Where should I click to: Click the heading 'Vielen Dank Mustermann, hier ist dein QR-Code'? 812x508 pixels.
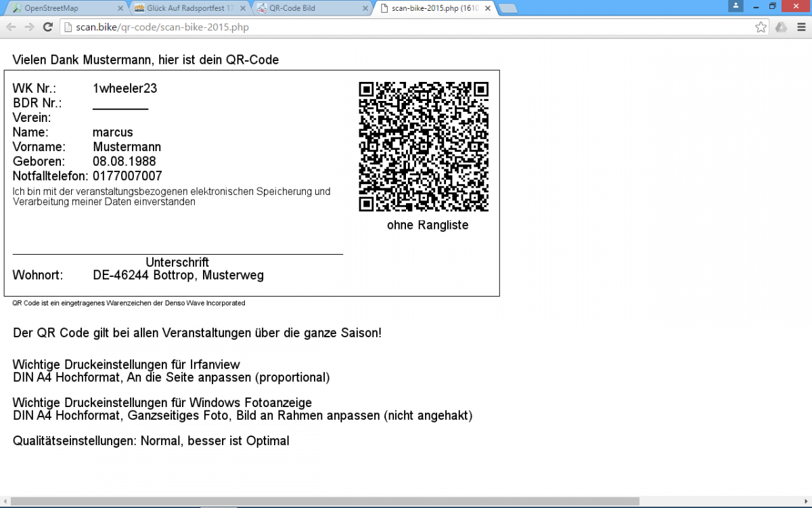coord(145,60)
